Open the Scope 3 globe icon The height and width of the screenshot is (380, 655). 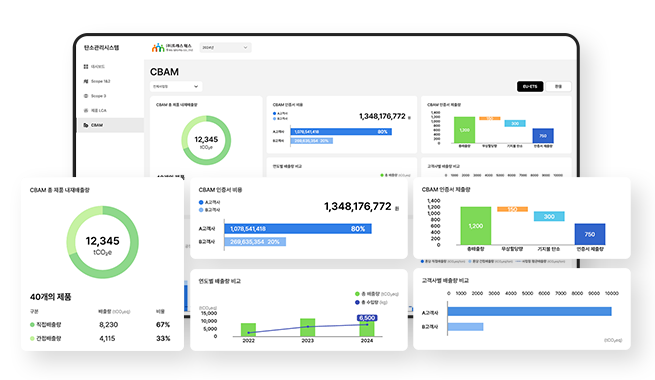pyautogui.click(x=86, y=96)
